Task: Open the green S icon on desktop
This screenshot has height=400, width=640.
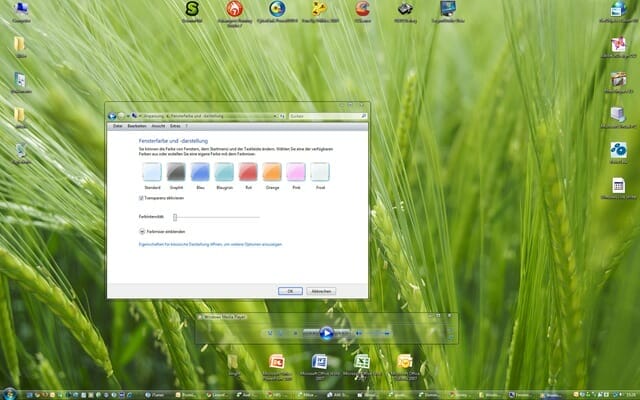Action: click(192, 10)
